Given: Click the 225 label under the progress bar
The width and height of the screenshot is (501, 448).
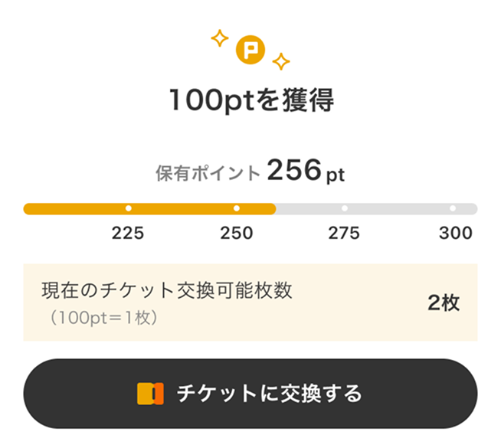Looking at the screenshot, I should (128, 234).
